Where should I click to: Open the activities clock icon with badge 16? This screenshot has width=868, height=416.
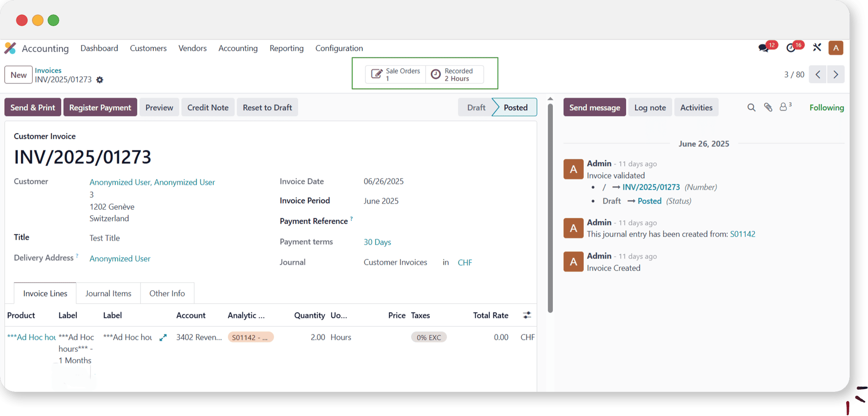point(791,48)
